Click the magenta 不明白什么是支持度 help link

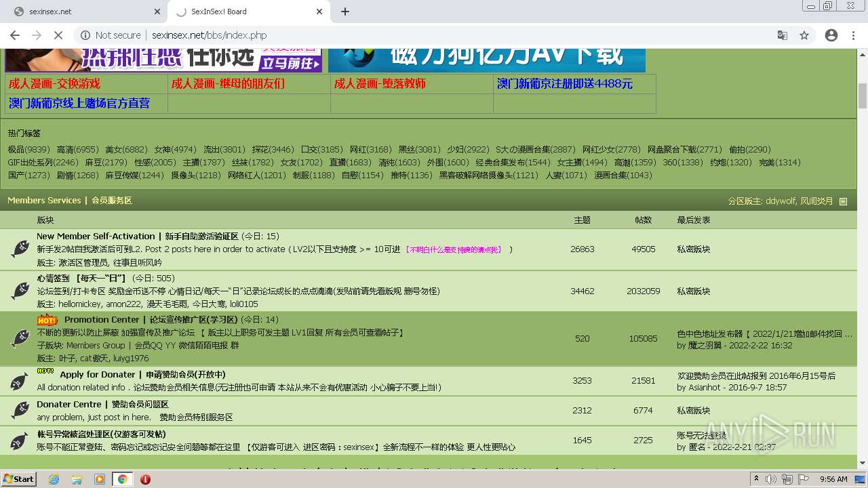click(453, 249)
